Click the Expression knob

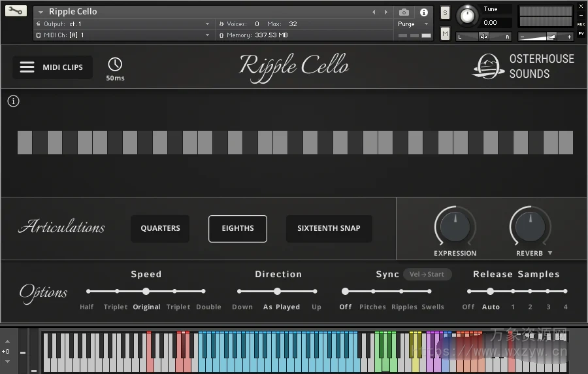(x=455, y=226)
